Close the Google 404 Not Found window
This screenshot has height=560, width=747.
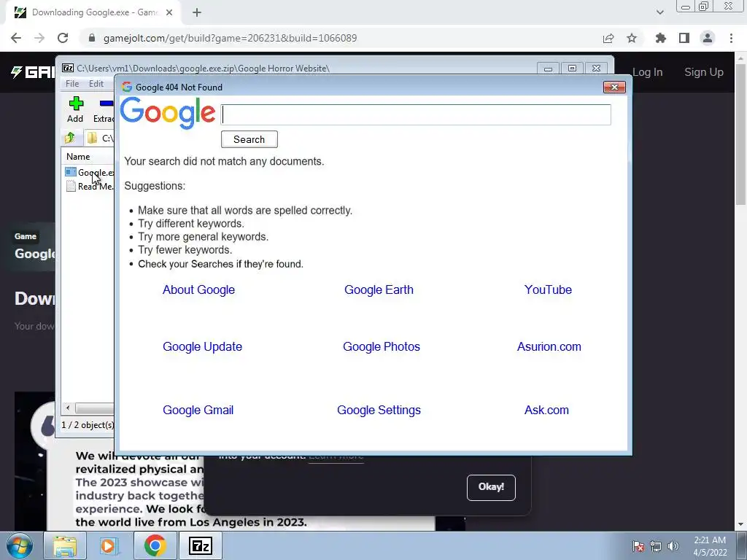614,87
